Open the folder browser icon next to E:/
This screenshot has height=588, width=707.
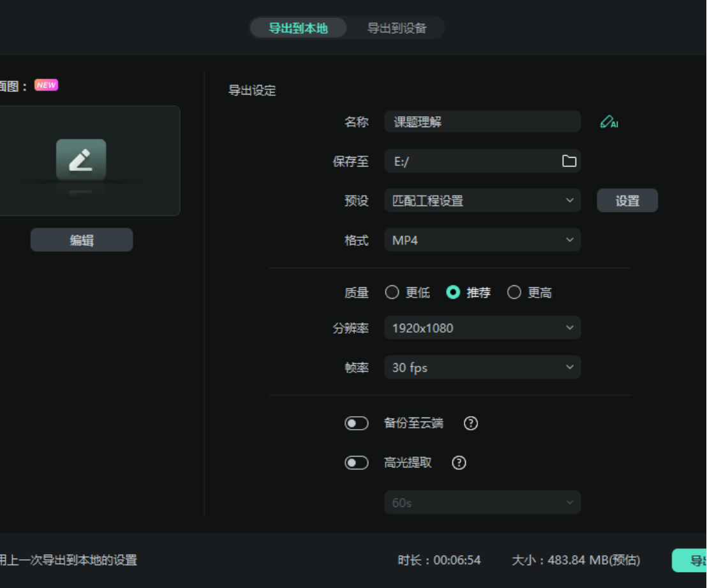[x=568, y=161]
